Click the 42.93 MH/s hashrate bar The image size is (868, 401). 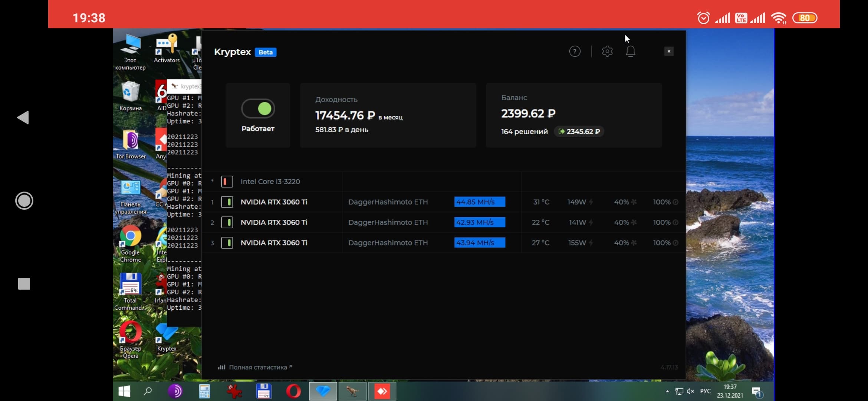(x=480, y=222)
